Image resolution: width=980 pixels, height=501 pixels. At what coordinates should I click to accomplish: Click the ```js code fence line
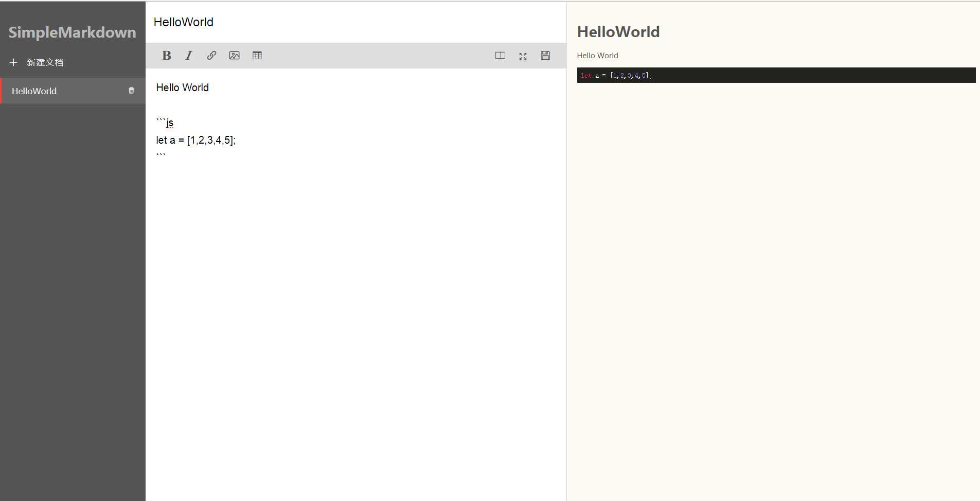pyautogui.click(x=165, y=123)
